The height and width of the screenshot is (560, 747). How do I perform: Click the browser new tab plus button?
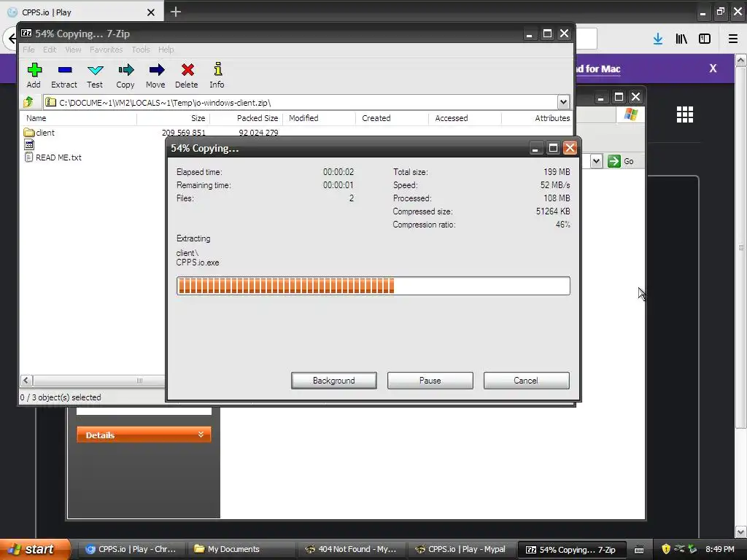(175, 12)
